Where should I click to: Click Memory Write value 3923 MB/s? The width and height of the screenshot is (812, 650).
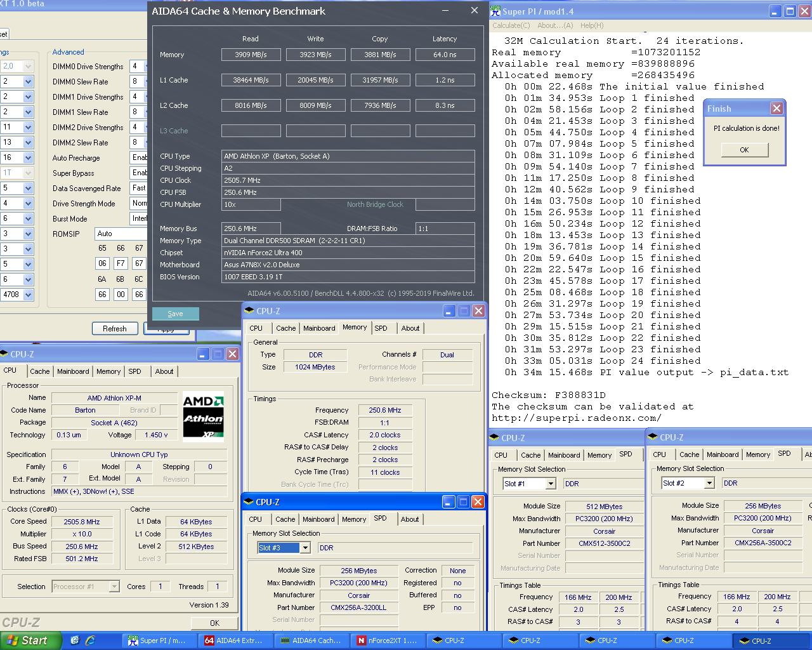click(x=316, y=55)
